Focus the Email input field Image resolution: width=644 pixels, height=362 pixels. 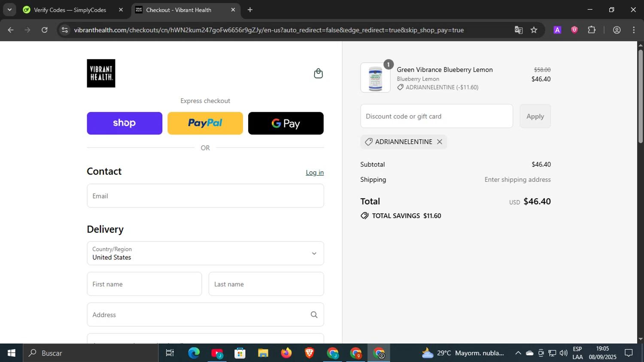(x=205, y=196)
